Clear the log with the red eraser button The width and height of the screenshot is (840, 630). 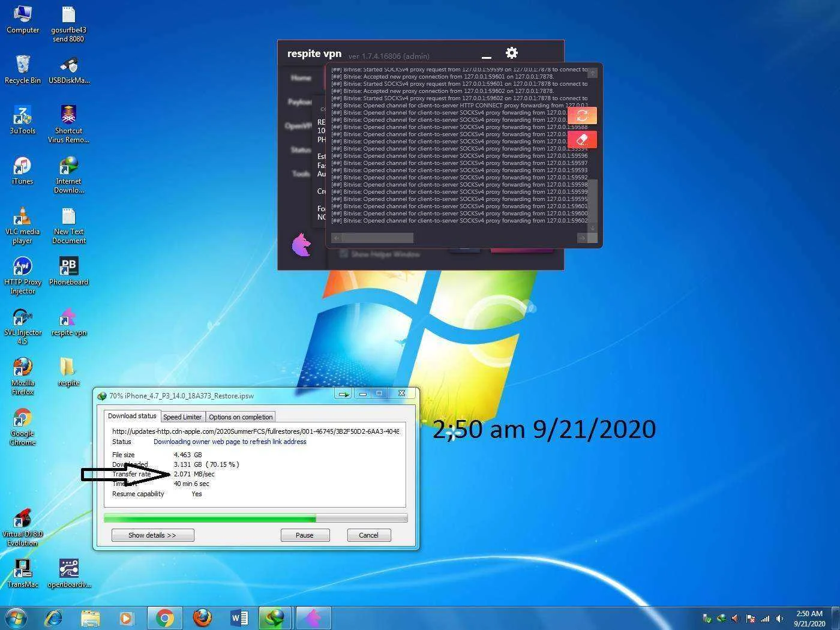(582, 139)
